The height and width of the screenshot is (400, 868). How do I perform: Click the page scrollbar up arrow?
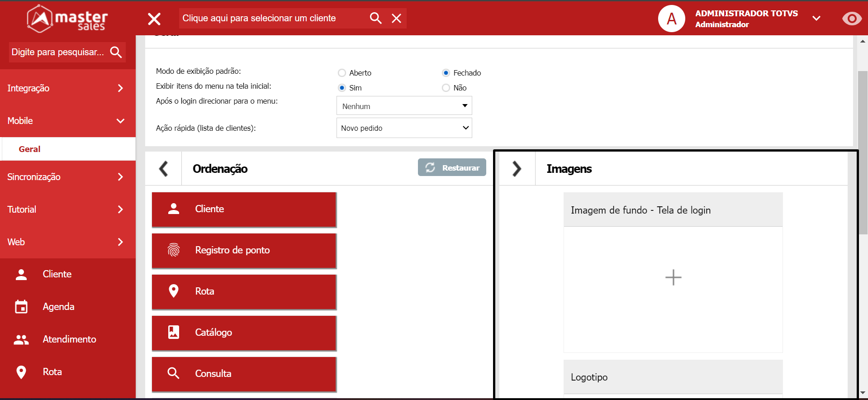tap(863, 41)
